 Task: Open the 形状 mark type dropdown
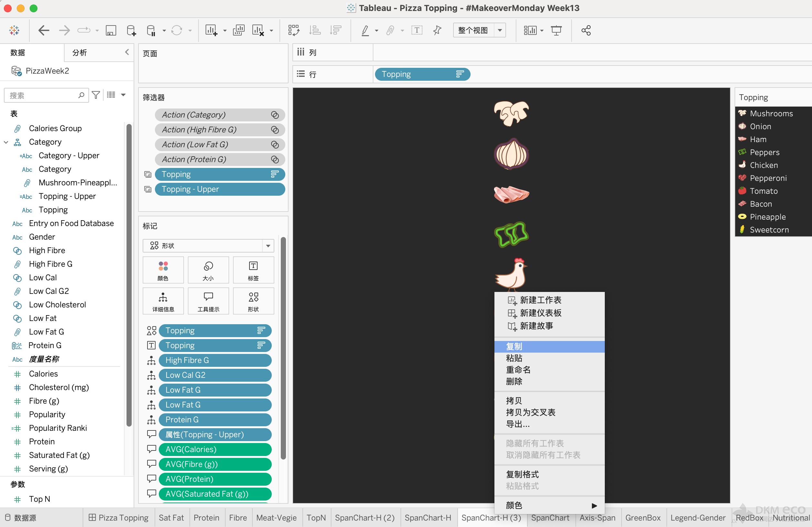[x=268, y=246]
